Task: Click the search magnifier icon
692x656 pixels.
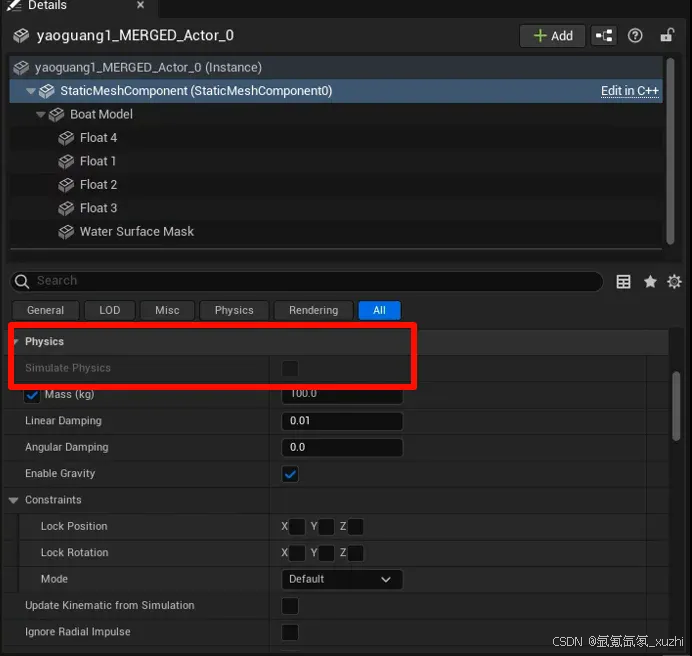Action: [x=22, y=281]
